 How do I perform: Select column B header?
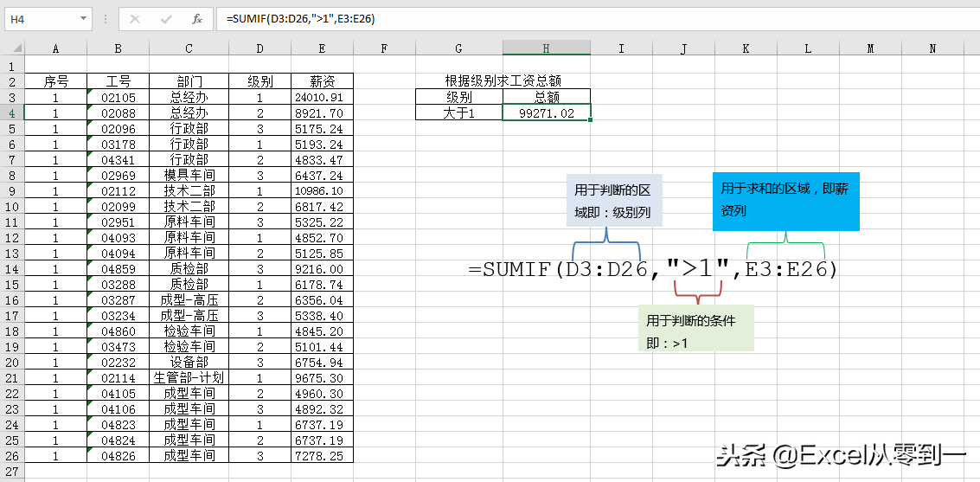[x=118, y=48]
